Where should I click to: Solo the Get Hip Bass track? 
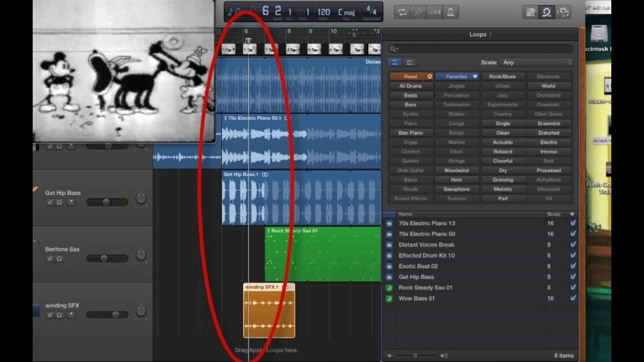58,202
